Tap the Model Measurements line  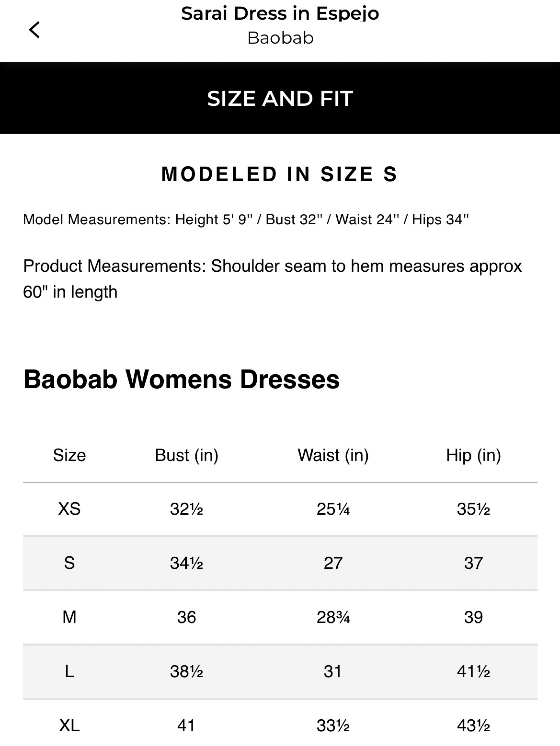point(246,220)
